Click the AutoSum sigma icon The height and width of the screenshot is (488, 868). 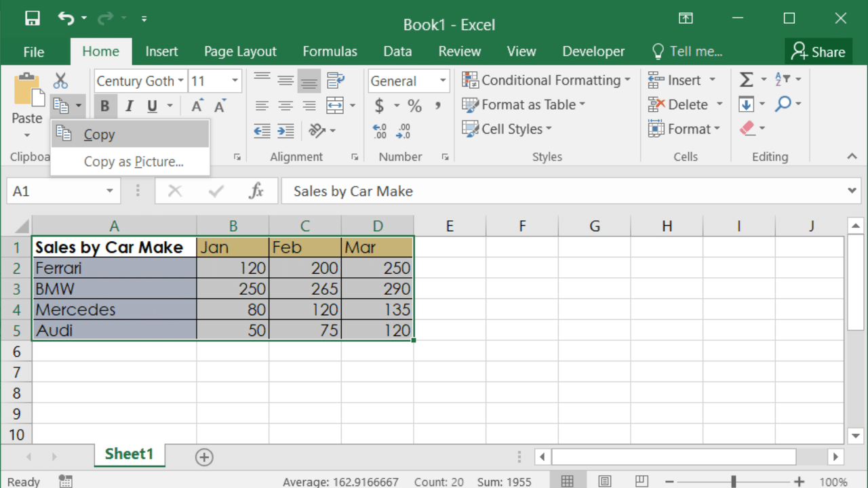click(747, 80)
